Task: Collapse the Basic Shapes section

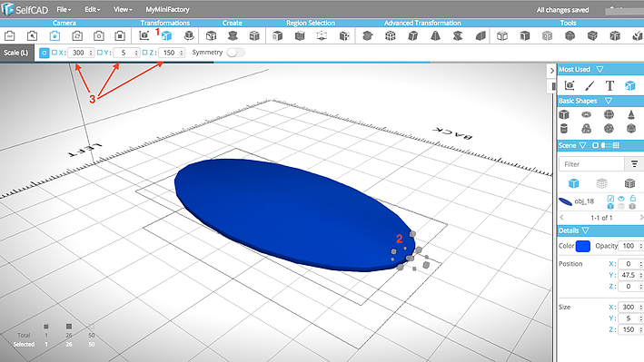Action: point(609,101)
